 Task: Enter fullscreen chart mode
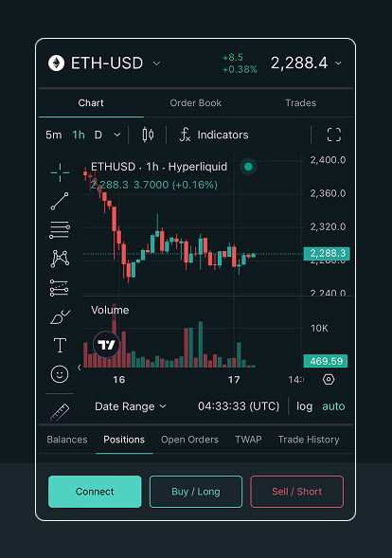coord(333,135)
